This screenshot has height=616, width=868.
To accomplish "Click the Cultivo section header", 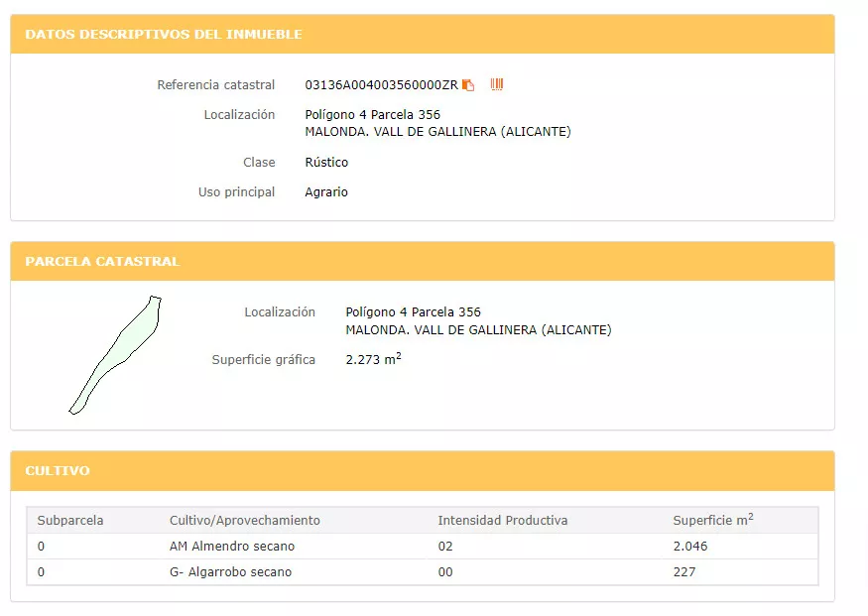I will coord(58,471).
